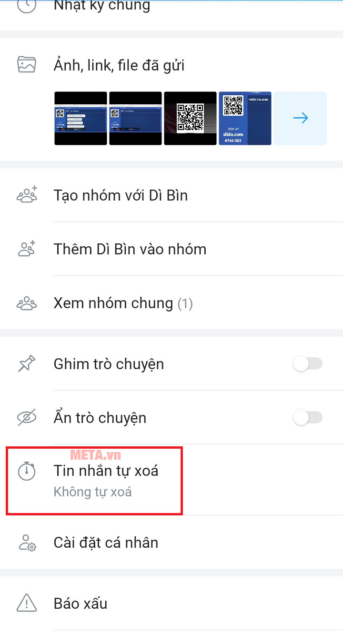The height and width of the screenshot is (644, 343).
Task: Toggle the Ẩn trò chuyện switch
Action: coord(308,418)
